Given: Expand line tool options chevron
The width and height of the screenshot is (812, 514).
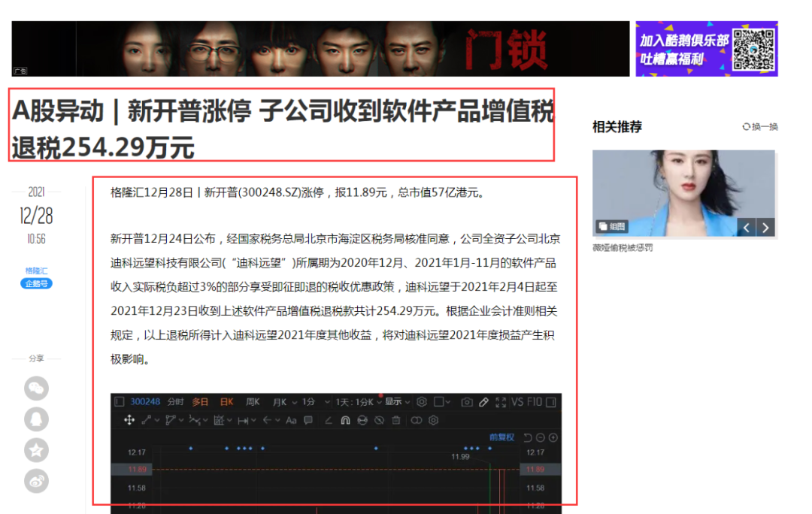Looking at the screenshot, I should 157,420.
